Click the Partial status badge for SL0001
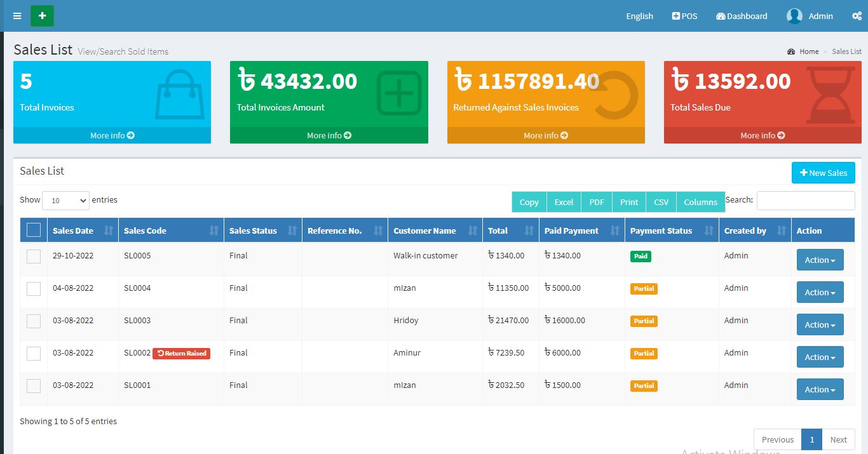 click(644, 385)
